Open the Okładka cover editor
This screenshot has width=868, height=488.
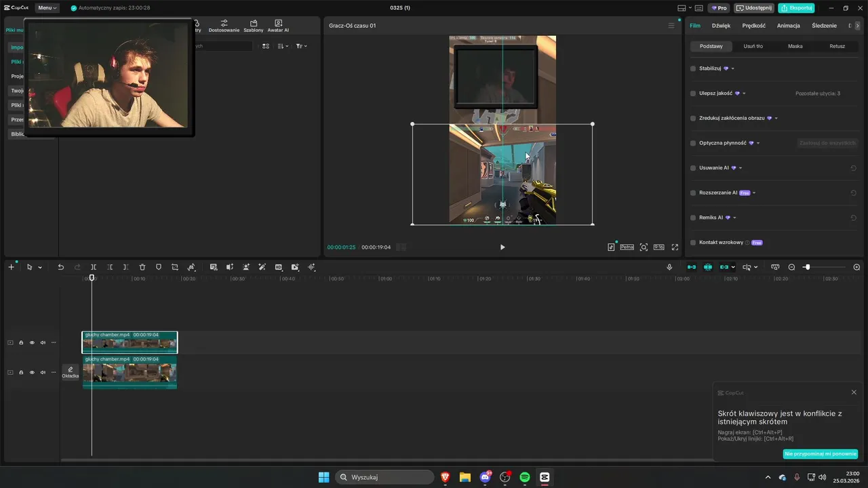coord(71,372)
